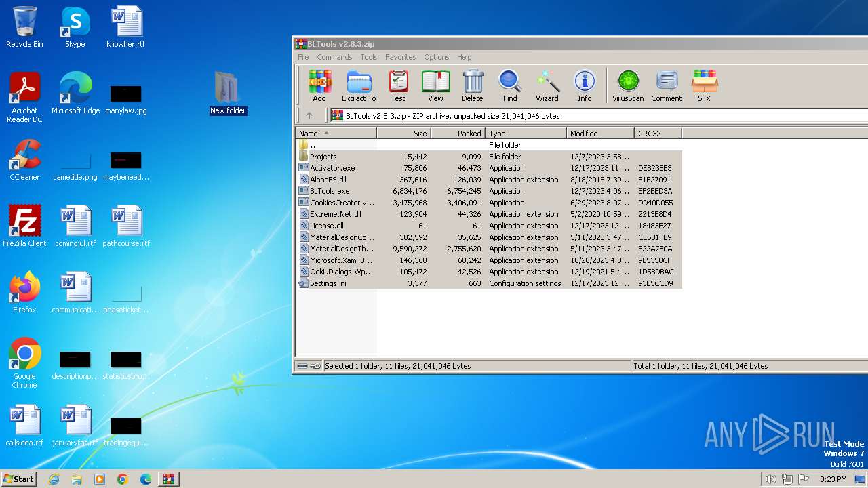Open Acrobat Reader DC shortcut
This screenshot has height=488, width=868.
24,98
